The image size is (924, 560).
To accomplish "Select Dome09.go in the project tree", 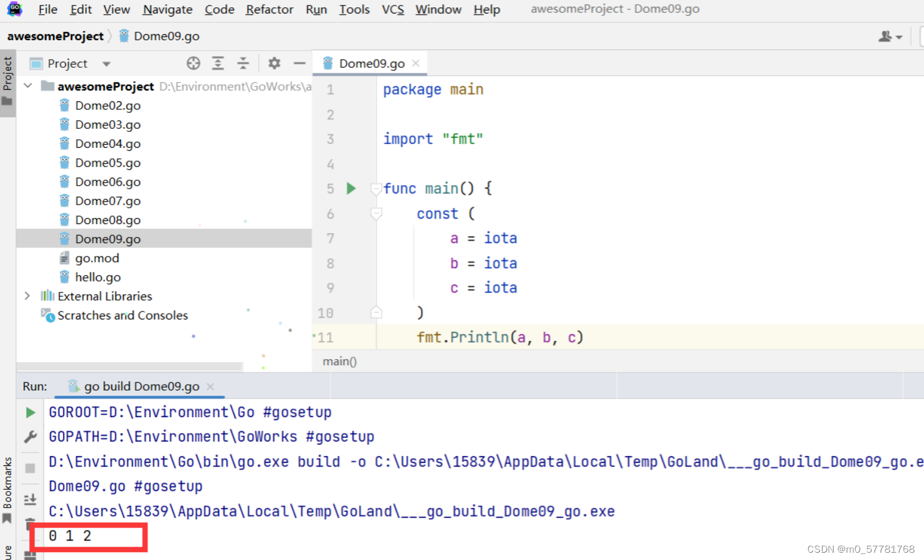I will (x=164, y=239).
